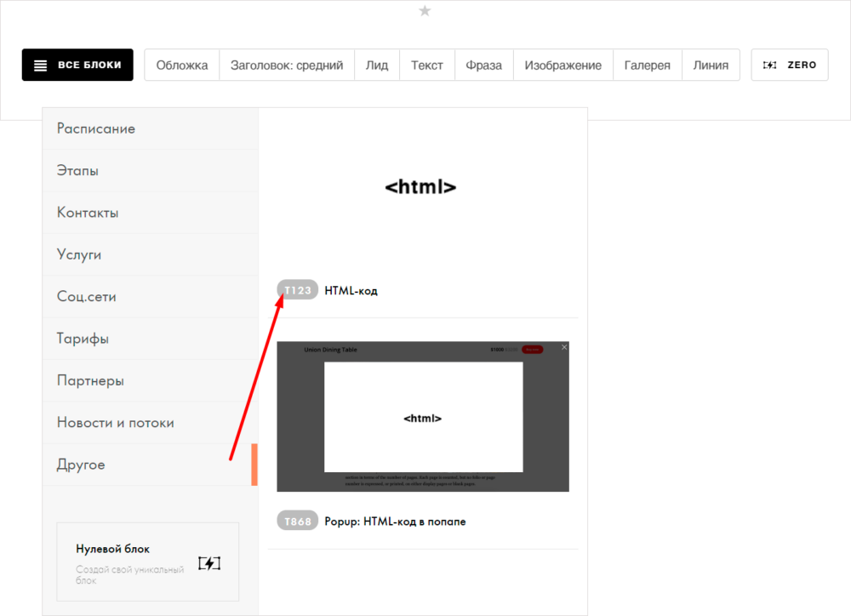Open the Все блоки menu button
The width and height of the screenshot is (851, 616).
(77, 65)
